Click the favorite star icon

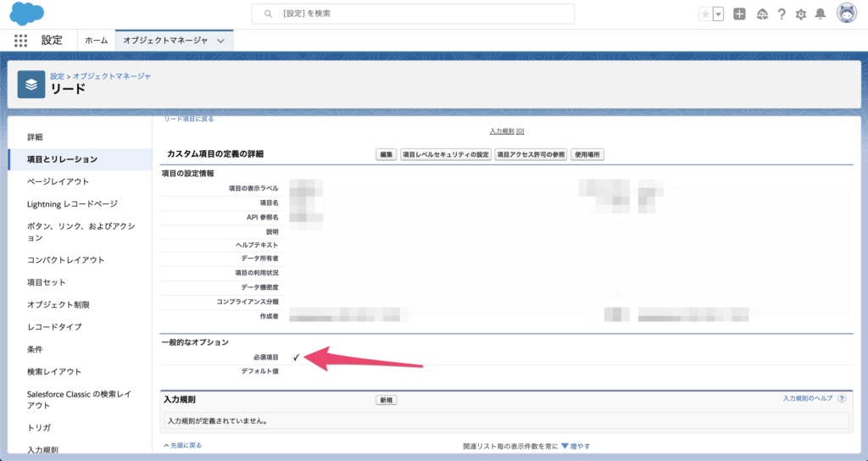click(x=705, y=14)
